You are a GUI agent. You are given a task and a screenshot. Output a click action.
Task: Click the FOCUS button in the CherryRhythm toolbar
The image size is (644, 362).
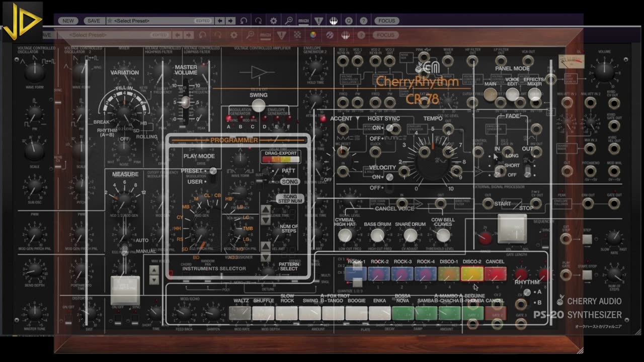pyautogui.click(x=386, y=21)
